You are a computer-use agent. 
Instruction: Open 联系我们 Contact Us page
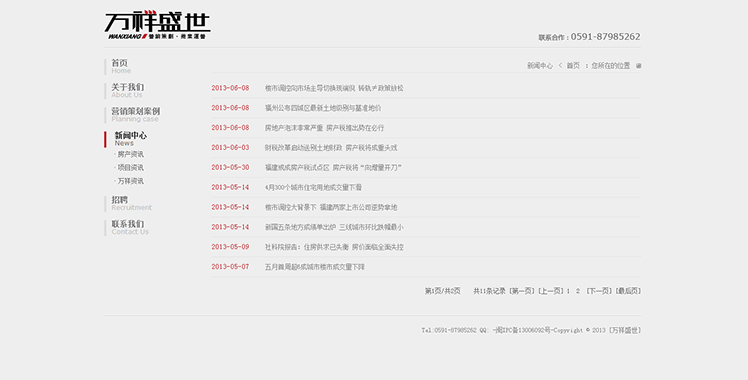coord(130,227)
